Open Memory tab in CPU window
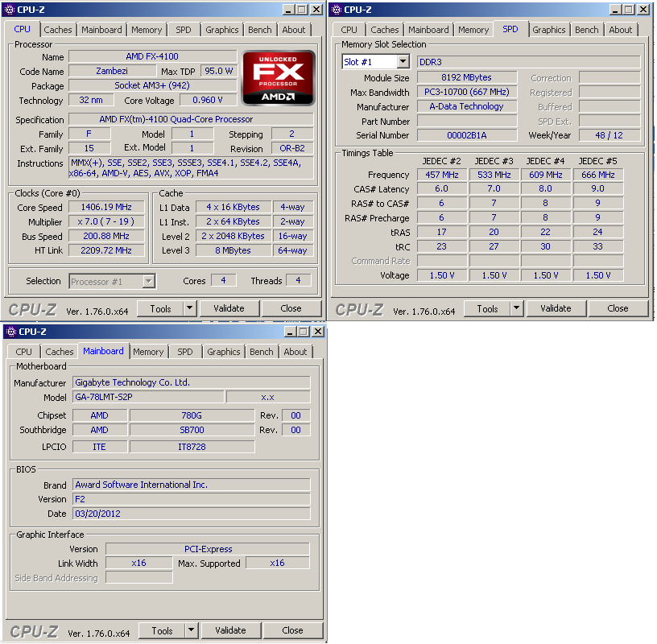 [147, 30]
